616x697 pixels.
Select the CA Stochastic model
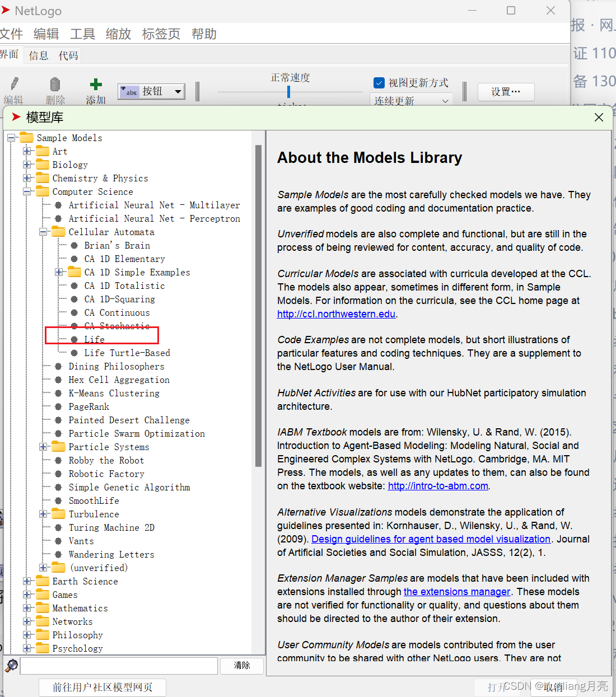[117, 326]
